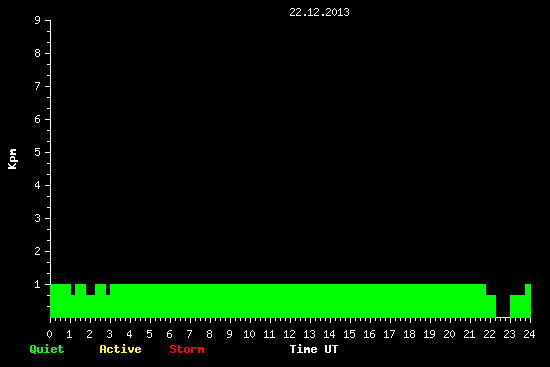Click the empty gap in the bar after hour 22

coord(503,306)
